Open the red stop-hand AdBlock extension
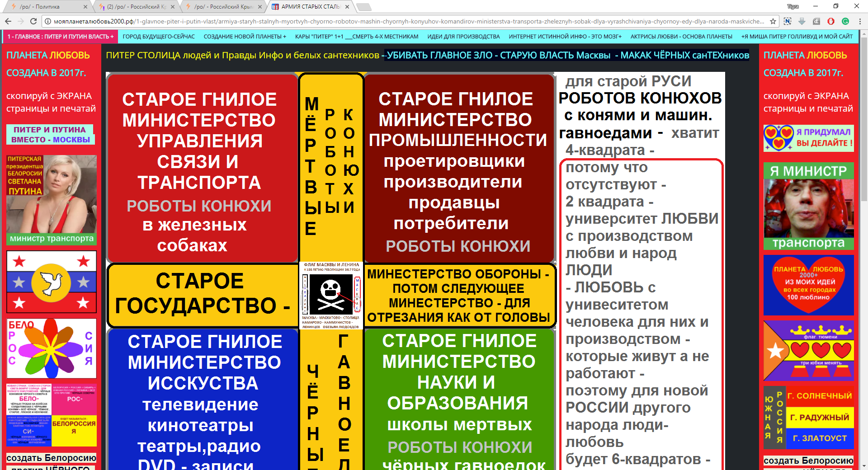Viewport: 868px width, 470px height. coord(831,21)
